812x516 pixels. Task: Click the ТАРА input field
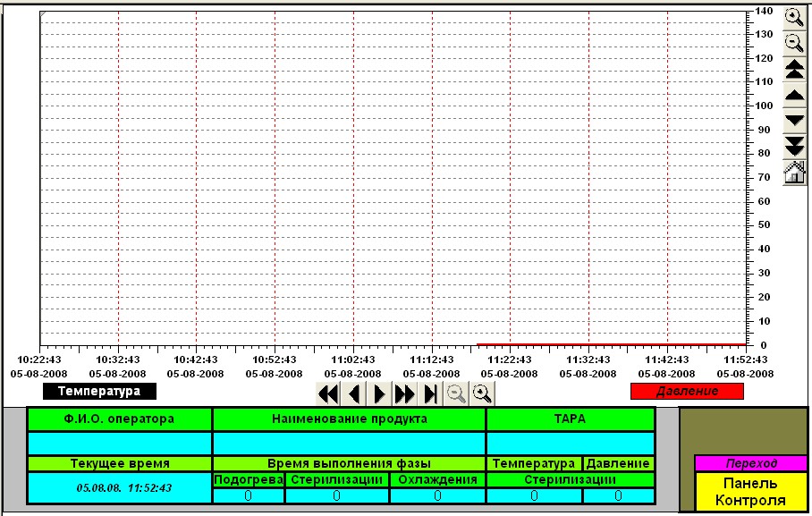(570, 443)
